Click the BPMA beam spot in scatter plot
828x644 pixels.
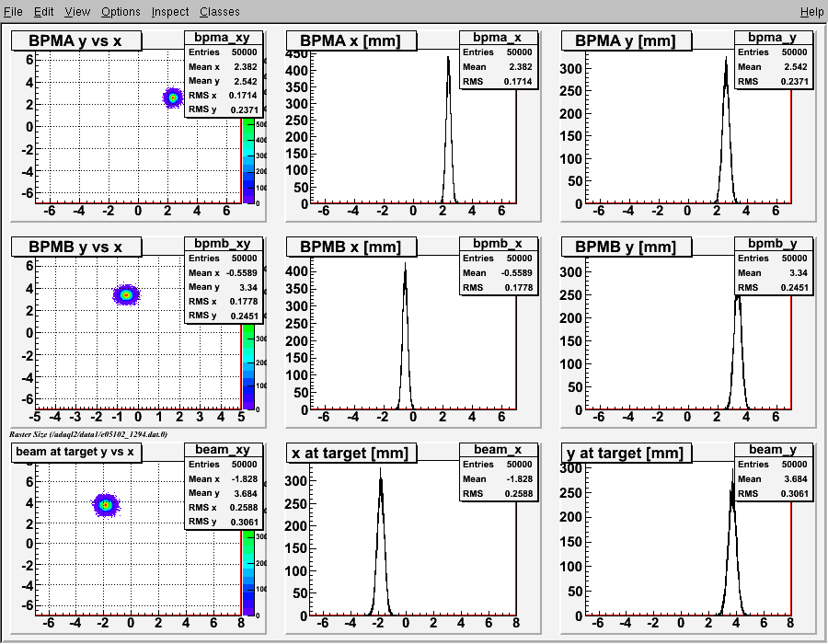click(x=173, y=98)
